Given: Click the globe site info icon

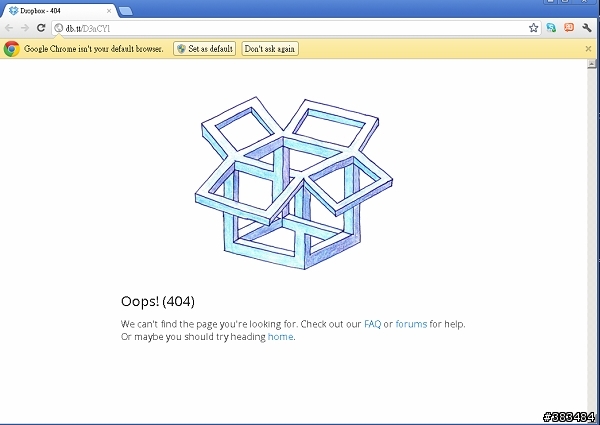Looking at the screenshot, I should [x=59, y=28].
